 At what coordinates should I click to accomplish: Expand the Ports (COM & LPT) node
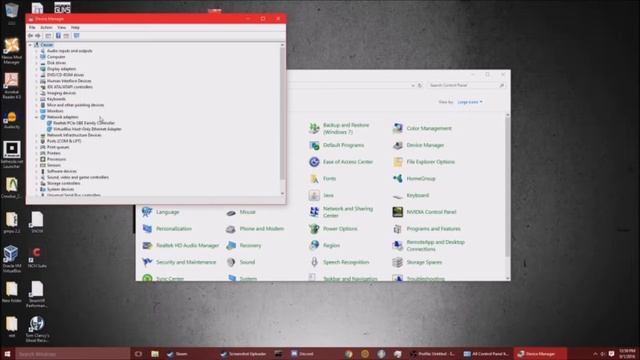[36, 141]
